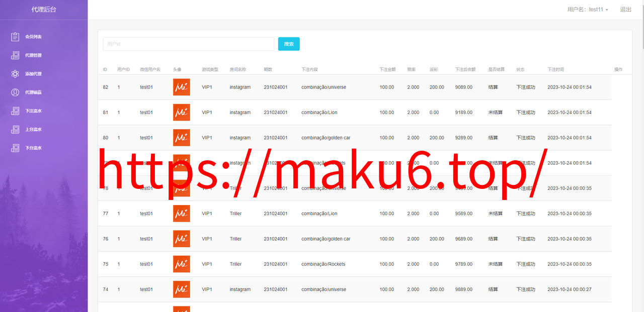
Task: Click the atom icon beside 添加代理
Action: [x=15, y=74]
